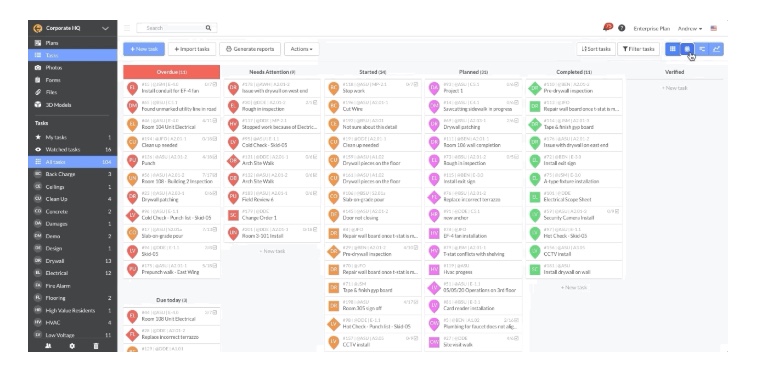Open Photos via the camera icon
Viewport: 764px width, 366px height.
pyautogui.click(x=38, y=68)
